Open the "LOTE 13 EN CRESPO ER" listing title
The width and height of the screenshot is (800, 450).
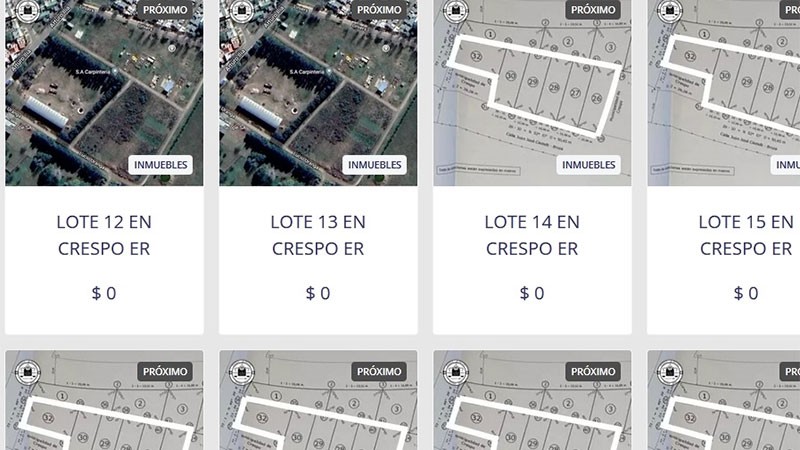[318, 235]
